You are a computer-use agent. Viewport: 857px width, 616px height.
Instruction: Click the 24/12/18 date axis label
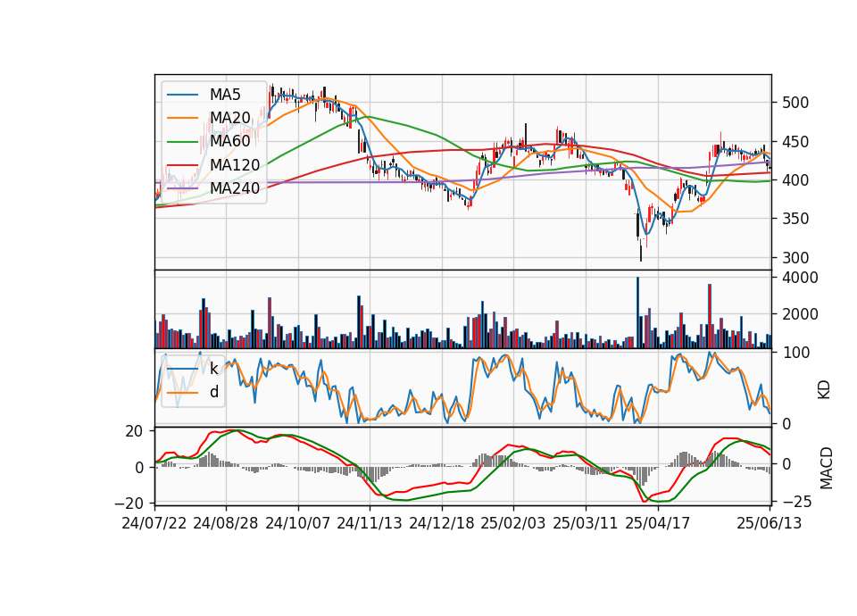click(x=442, y=523)
